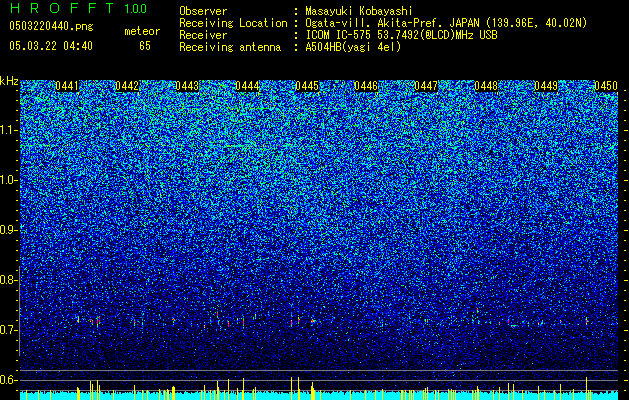The height and width of the screenshot is (400, 629).
Task: Click the 0446 time marker
Action: (x=366, y=86)
